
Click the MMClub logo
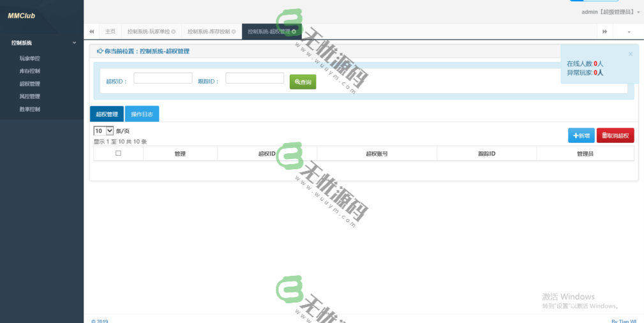tap(20, 15)
